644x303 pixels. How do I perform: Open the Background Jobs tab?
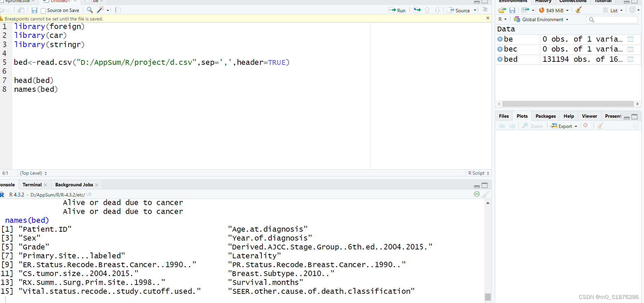[x=74, y=185]
